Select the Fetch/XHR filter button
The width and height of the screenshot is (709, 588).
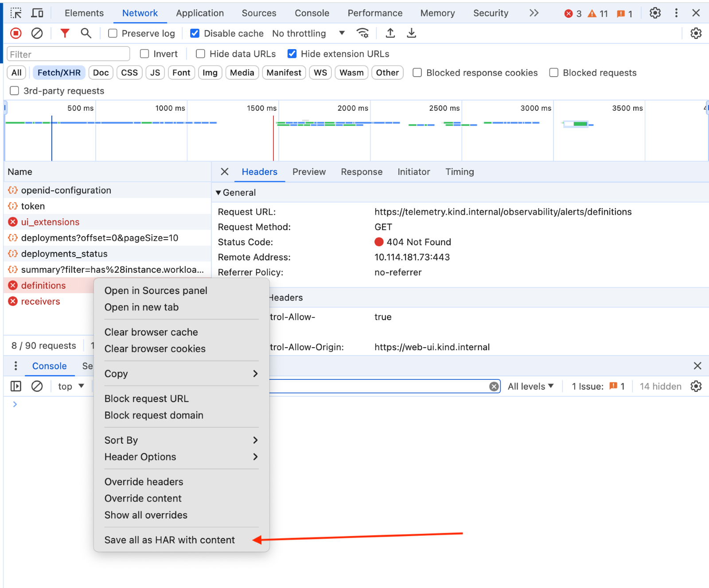pos(59,73)
